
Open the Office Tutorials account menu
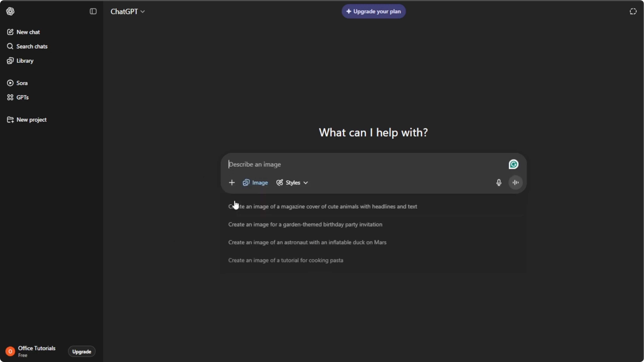click(37, 351)
